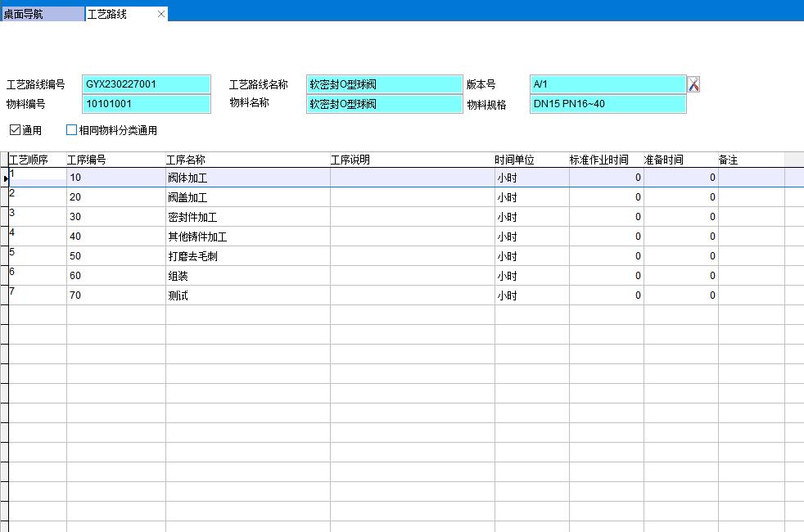Click the 工艺路线名称 field 软密封O型球阀

click(x=384, y=84)
